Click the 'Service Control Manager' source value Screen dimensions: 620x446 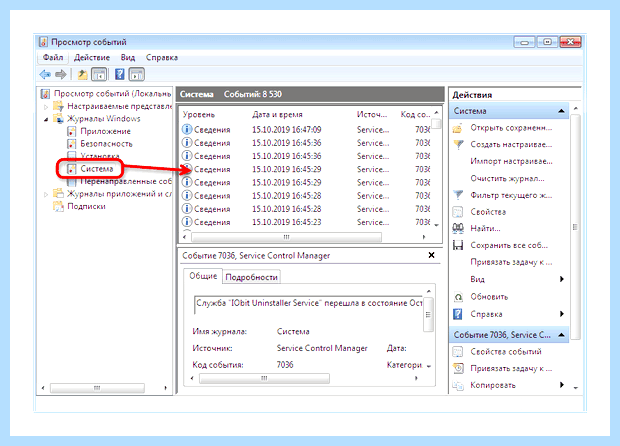pos(322,348)
